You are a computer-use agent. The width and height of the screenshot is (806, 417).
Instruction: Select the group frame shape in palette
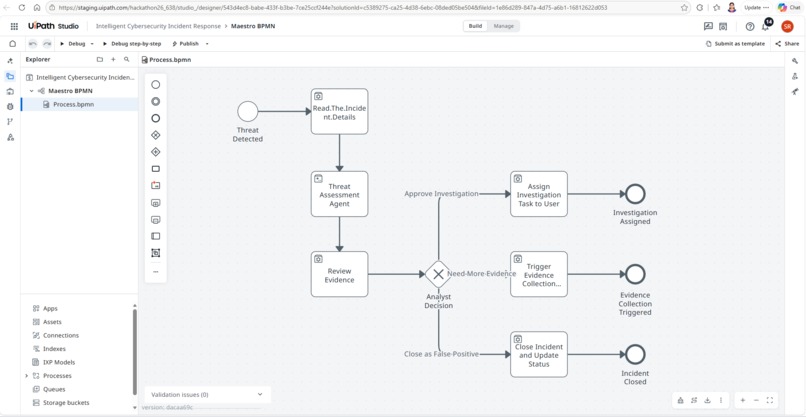pos(156,253)
